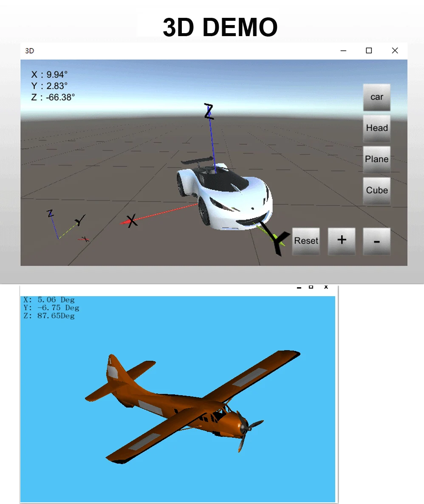Screen dimensions: 424x504
Task: Click the X : 9.94° angle readout
Action: click(x=49, y=74)
